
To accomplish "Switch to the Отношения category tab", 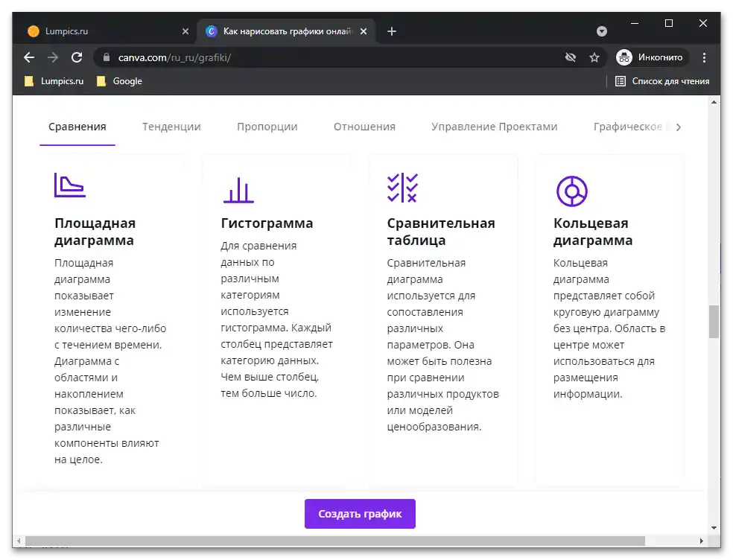I will (364, 127).
